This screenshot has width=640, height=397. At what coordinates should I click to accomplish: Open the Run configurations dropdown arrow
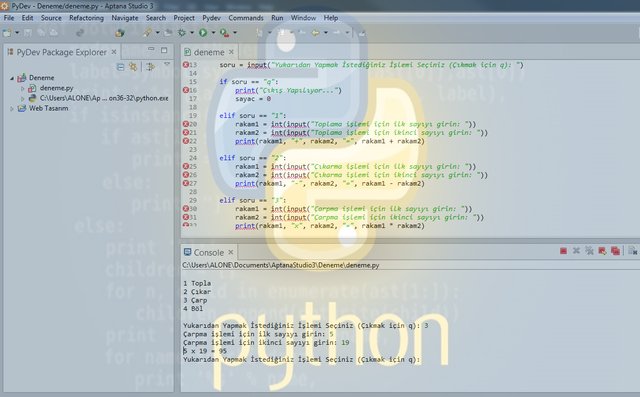[x=213, y=33]
